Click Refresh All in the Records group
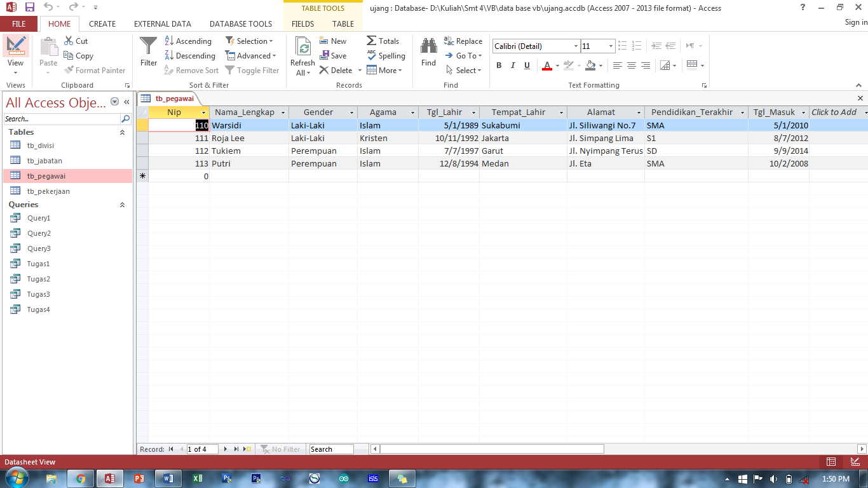 point(302,57)
